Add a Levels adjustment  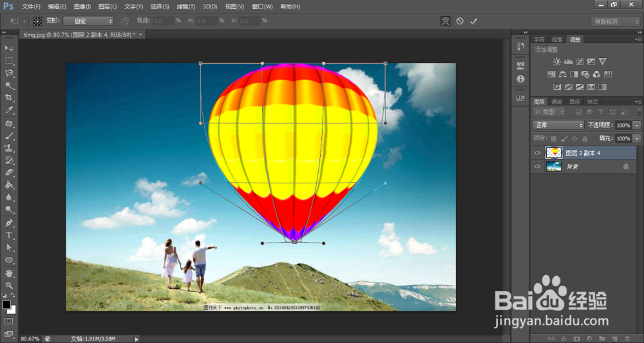[569, 62]
